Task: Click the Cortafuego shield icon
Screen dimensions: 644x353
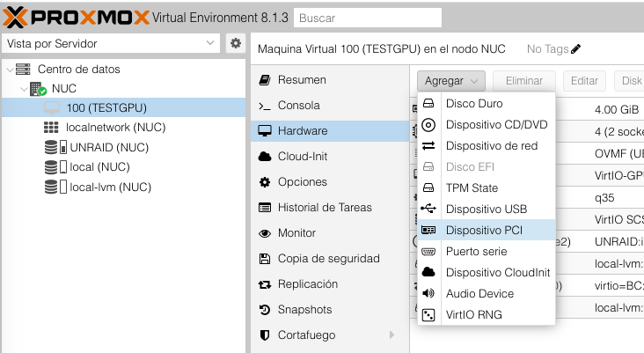Action: pos(264,335)
